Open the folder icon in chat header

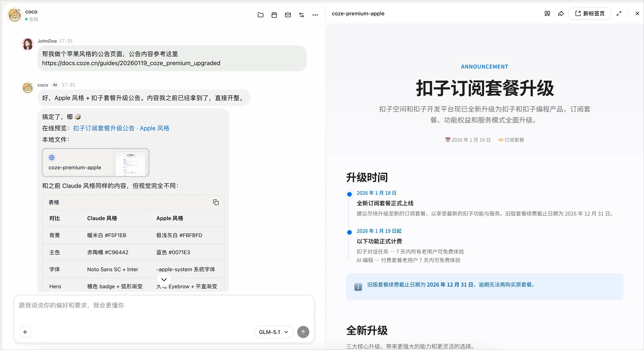tap(261, 15)
